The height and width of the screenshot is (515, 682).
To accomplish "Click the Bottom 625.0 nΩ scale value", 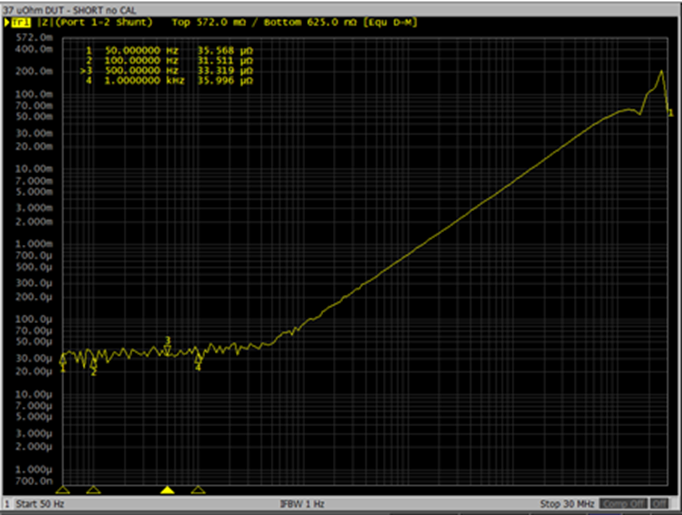I will pyautogui.click(x=310, y=23).
